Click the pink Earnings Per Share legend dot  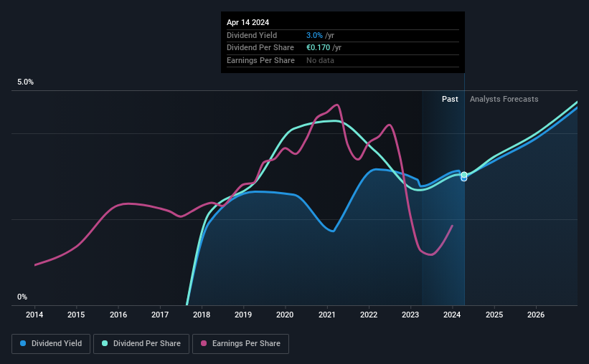click(204, 343)
